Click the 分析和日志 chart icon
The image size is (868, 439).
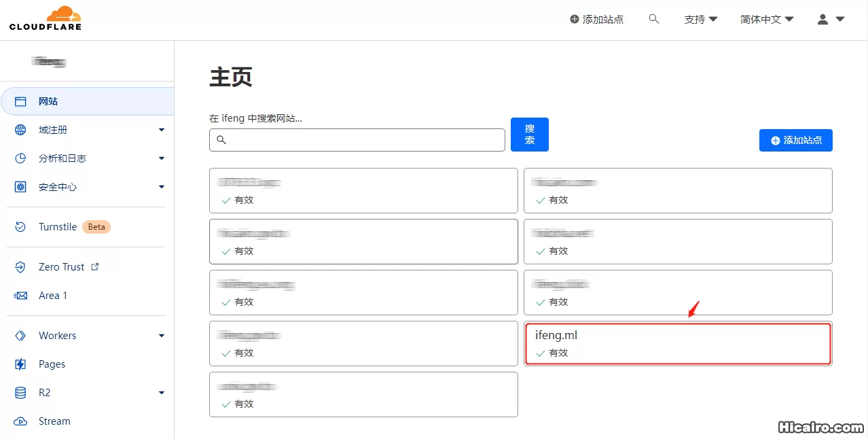pyautogui.click(x=20, y=158)
